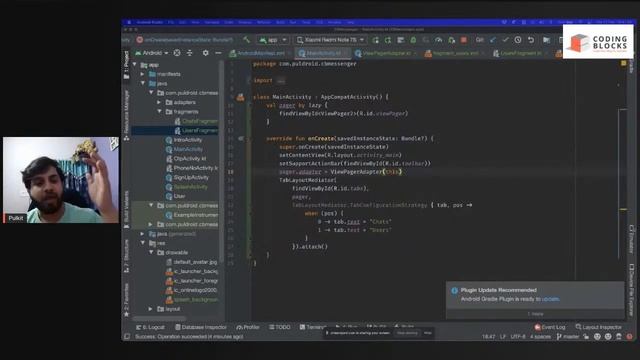Screen dimensions: 640x360
Task: Click the UTF-8 encoding status entry
Action: click(518, 337)
